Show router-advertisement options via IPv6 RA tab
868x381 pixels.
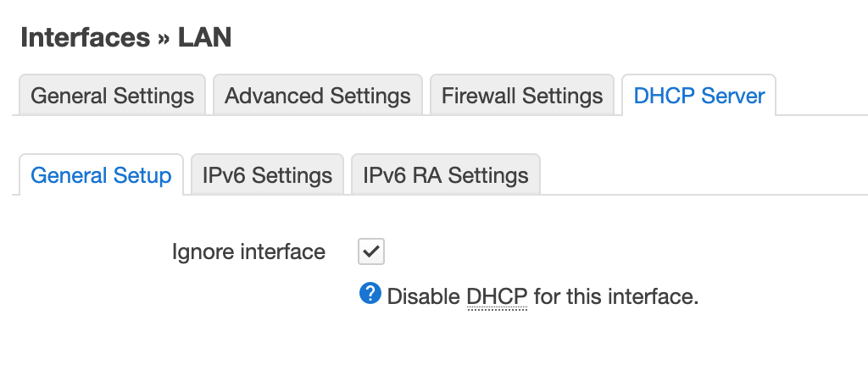446,174
